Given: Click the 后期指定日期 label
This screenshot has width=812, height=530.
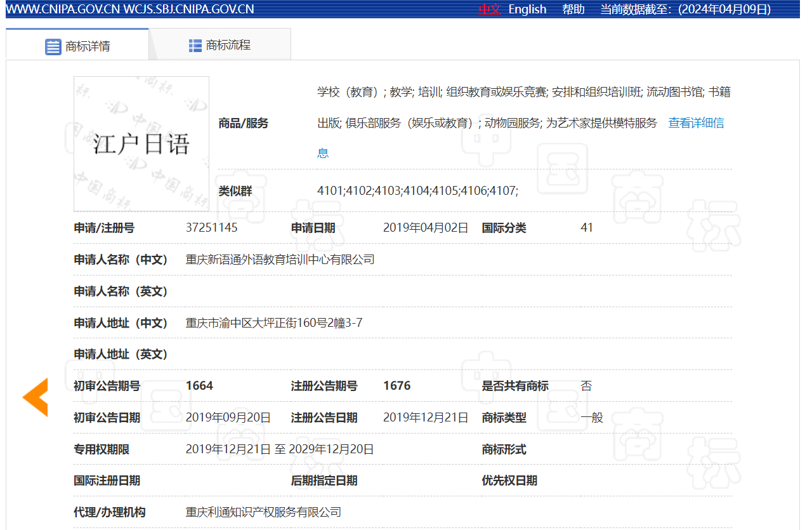Looking at the screenshot, I should pyautogui.click(x=324, y=480).
